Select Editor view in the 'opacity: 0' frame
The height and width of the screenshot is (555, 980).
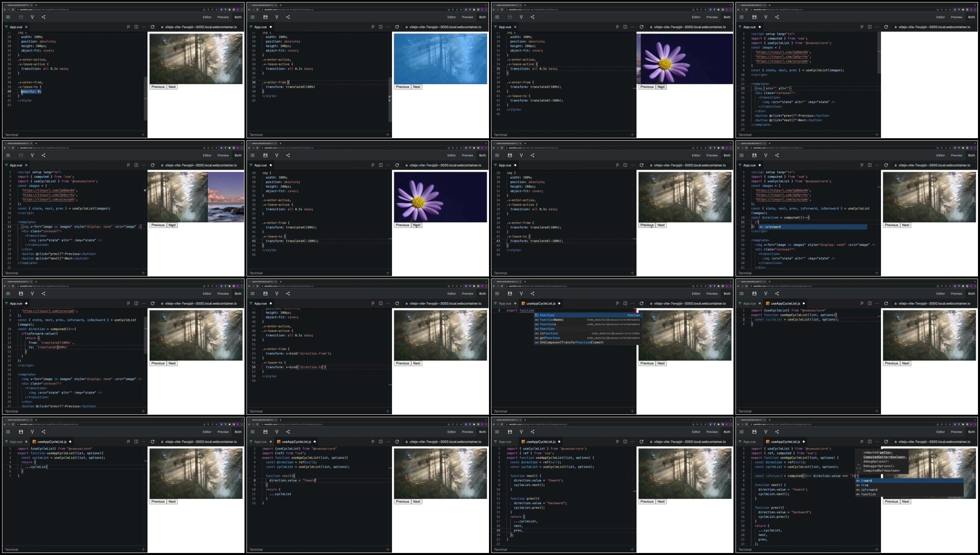click(207, 17)
